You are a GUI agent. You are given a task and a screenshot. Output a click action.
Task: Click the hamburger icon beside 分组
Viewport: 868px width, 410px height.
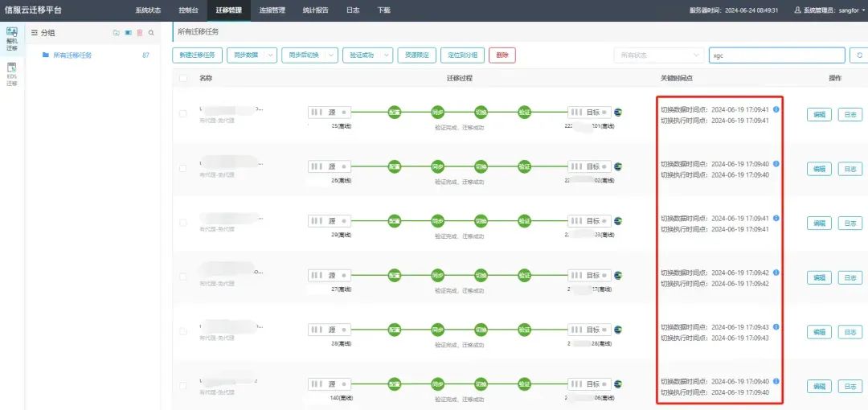tap(35, 33)
